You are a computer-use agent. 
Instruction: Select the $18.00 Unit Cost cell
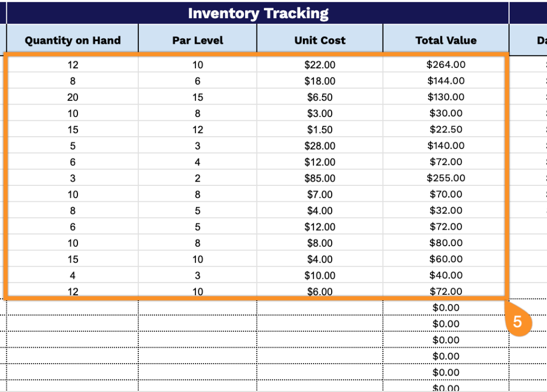click(320, 81)
